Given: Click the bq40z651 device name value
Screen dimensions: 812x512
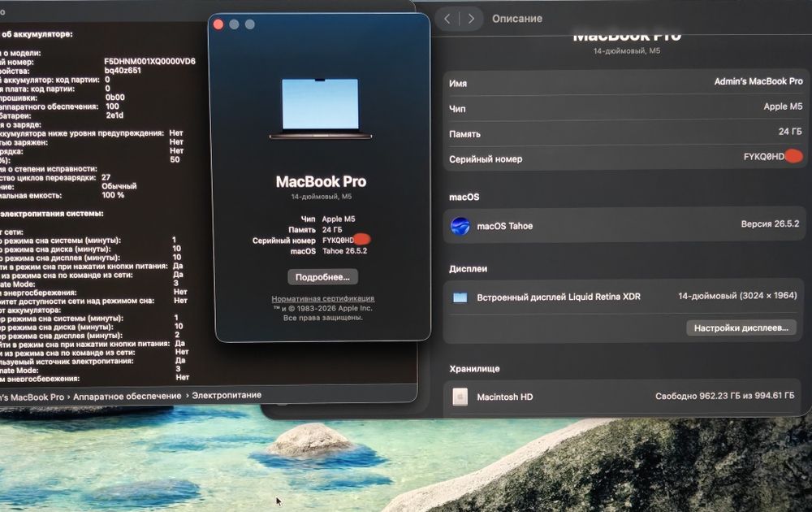Looking at the screenshot, I should (123, 71).
